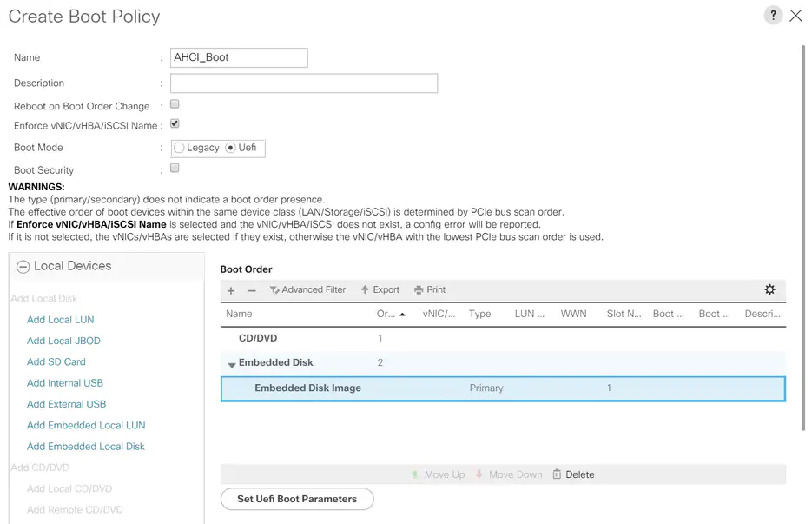812x524 pixels.
Task: Open the help question mark icon
Action: (773, 16)
